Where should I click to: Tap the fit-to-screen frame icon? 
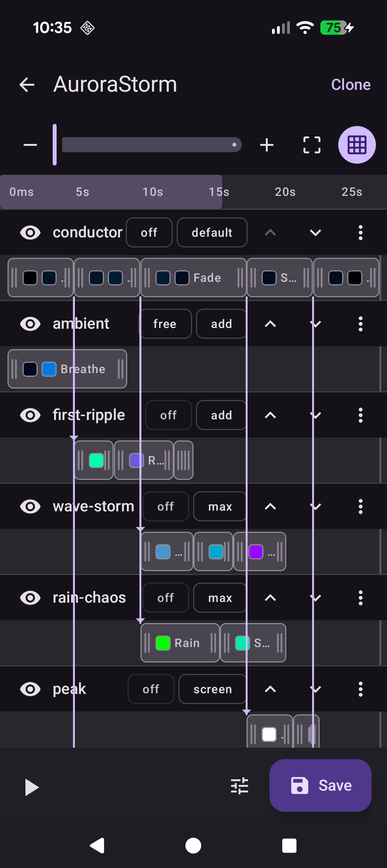[x=312, y=145]
